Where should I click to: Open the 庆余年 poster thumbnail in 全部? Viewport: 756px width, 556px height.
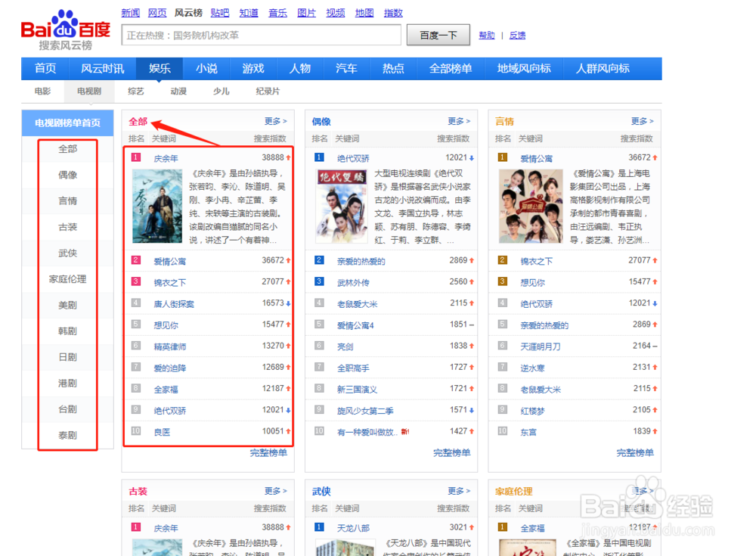click(x=157, y=206)
